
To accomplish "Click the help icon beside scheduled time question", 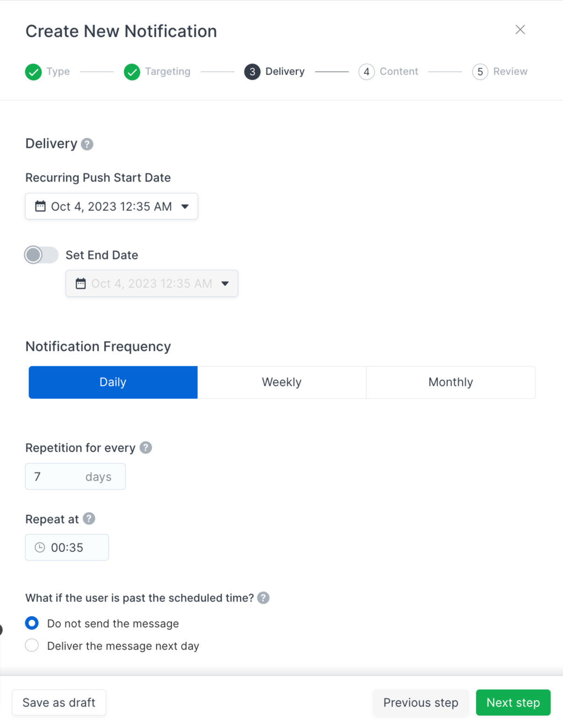I will click(x=263, y=598).
